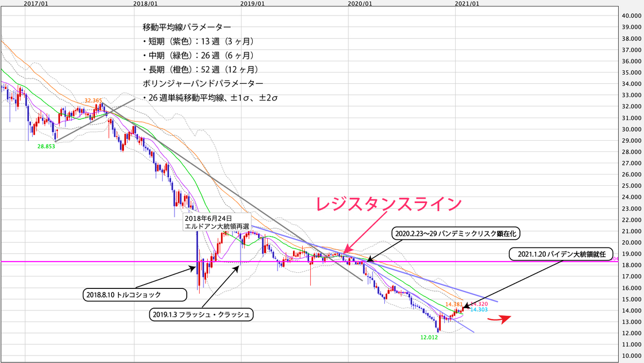The height and width of the screenshot is (363, 644).
Task: Select the 短期（紫色）：13週 legend line
Action: (x=198, y=41)
